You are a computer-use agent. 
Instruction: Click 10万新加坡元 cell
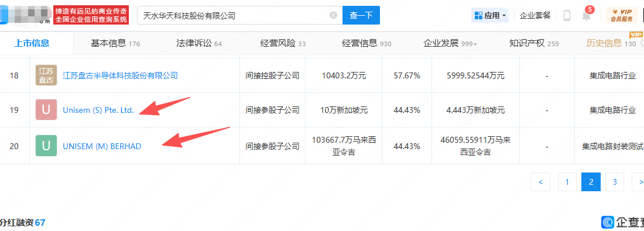coord(343,111)
